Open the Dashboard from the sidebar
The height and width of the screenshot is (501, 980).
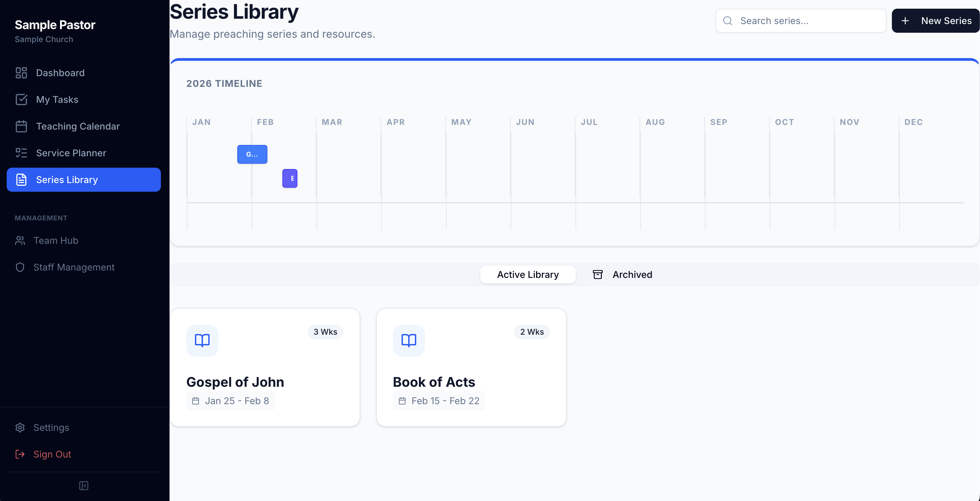[60, 73]
